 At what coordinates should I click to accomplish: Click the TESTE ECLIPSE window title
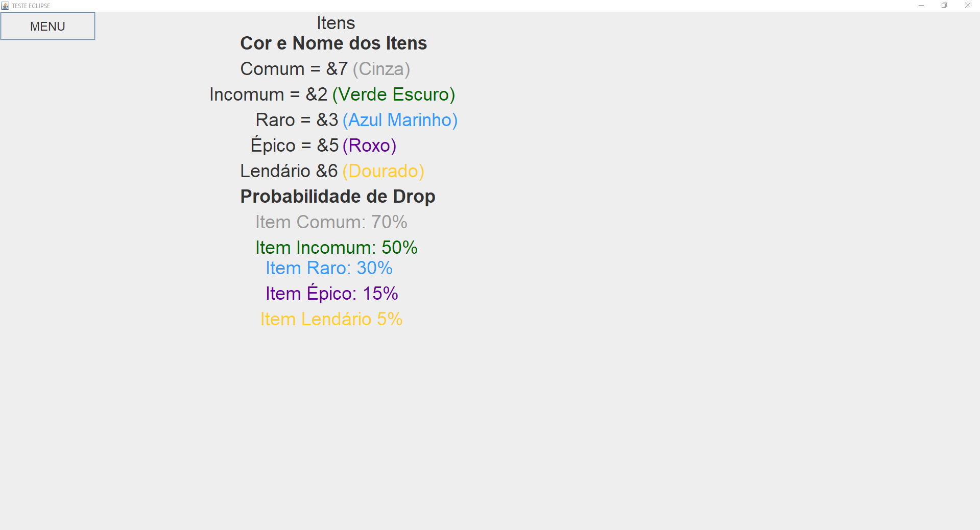tap(31, 6)
